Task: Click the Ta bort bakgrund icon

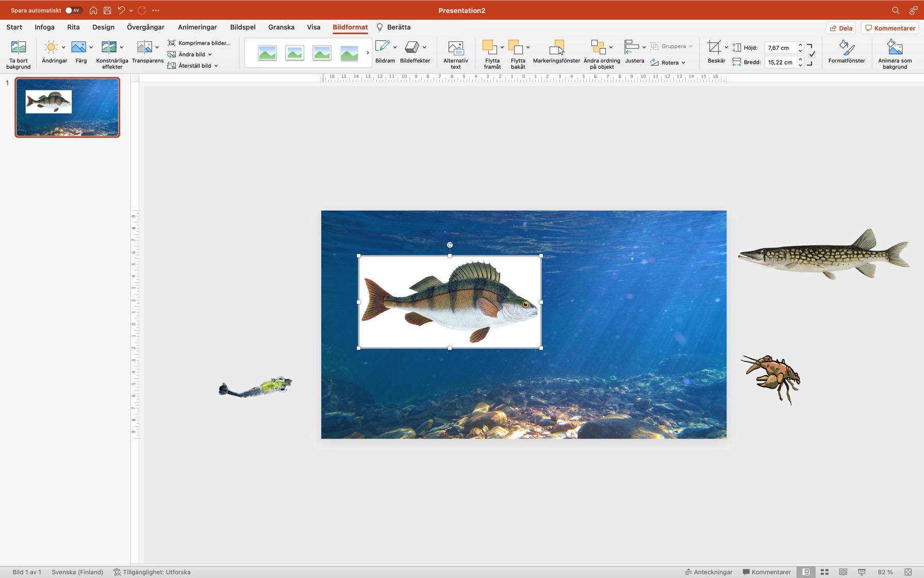Action: coord(19,47)
